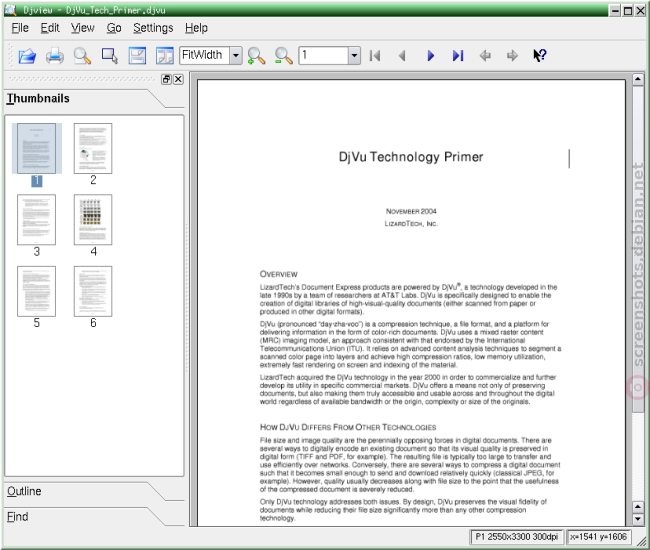
Task: Open the page number dropdown
Action: coord(354,55)
